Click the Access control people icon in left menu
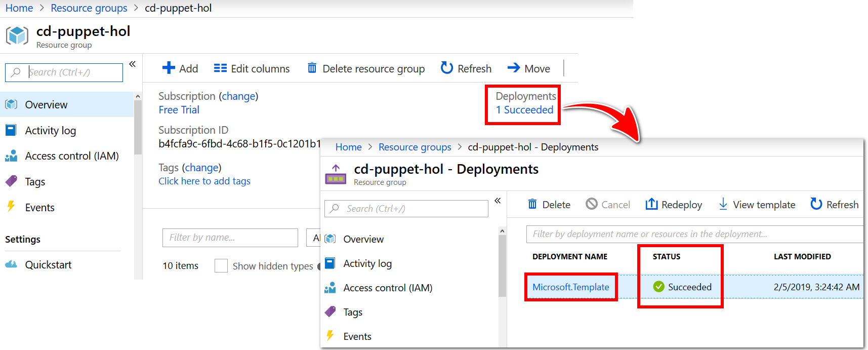Screen dimensions: 868x350 tap(11, 156)
